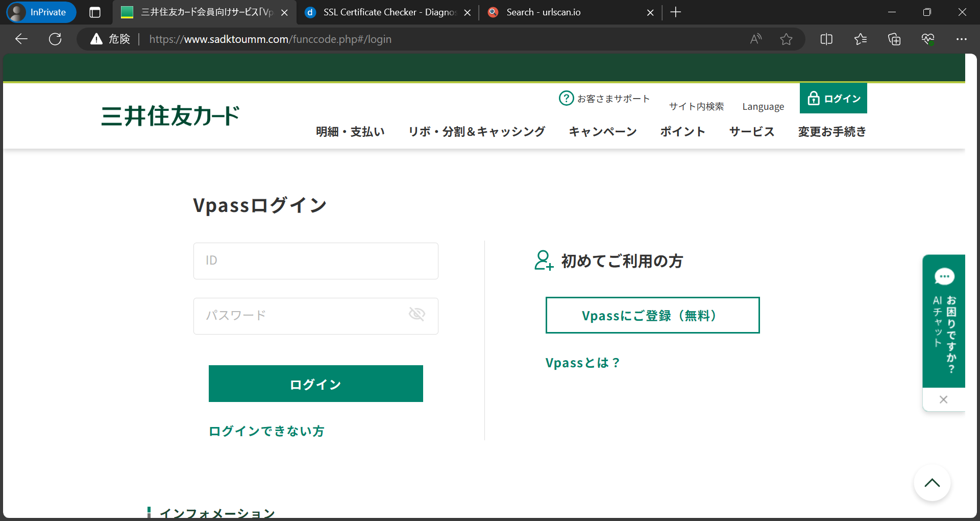Open the danger security warning indicator
The height and width of the screenshot is (521, 980).
coord(110,39)
